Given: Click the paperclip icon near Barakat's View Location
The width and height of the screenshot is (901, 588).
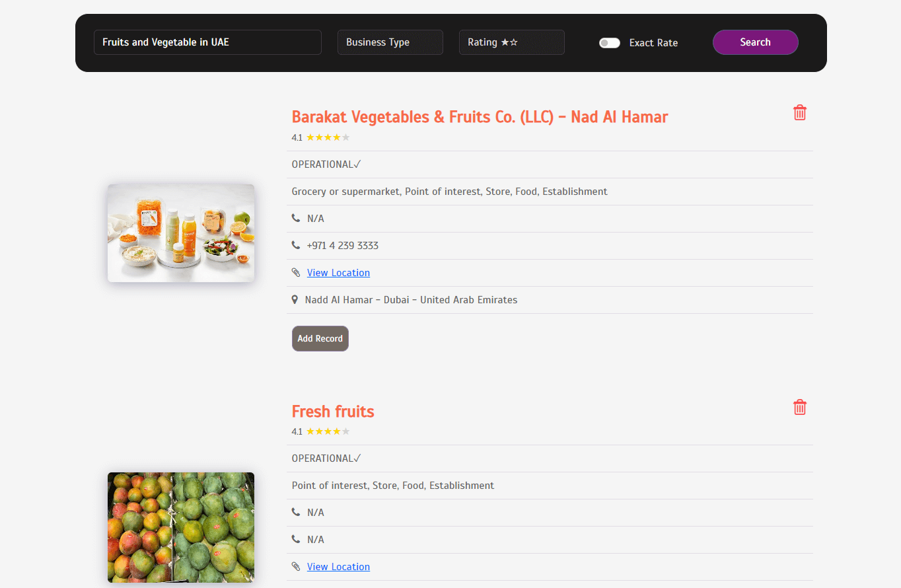Looking at the screenshot, I should [295, 272].
